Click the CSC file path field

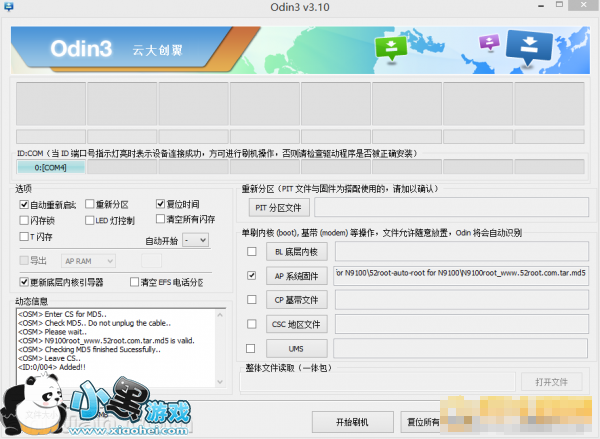click(462, 324)
